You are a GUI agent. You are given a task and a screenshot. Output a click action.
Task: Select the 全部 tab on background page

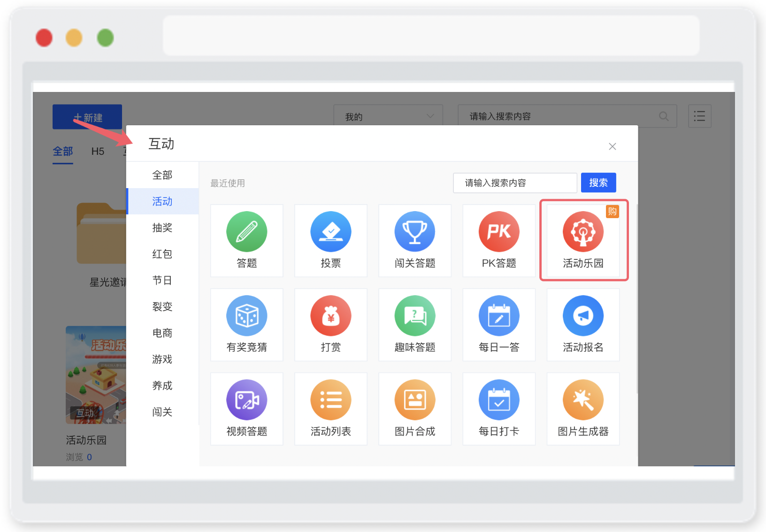(63, 152)
